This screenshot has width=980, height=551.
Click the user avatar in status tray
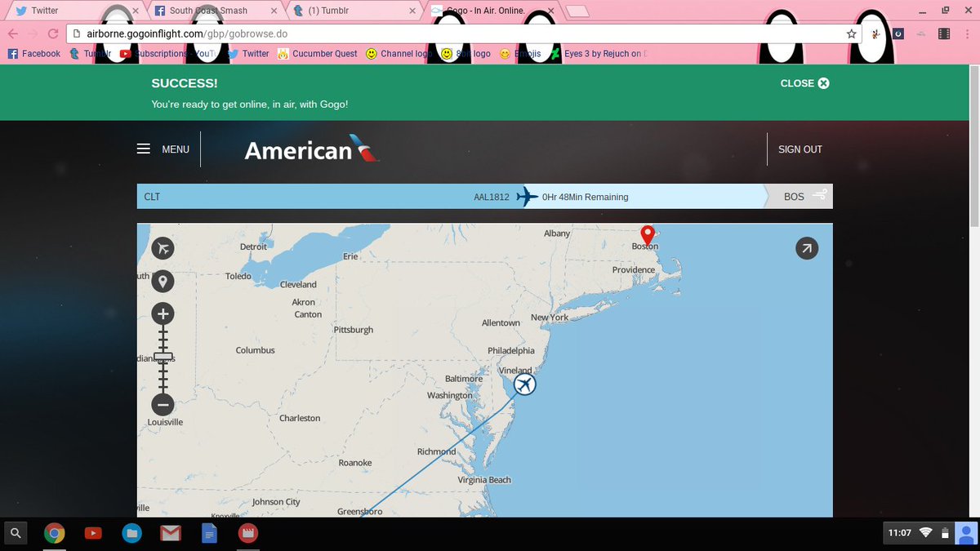pyautogui.click(x=966, y=533)
